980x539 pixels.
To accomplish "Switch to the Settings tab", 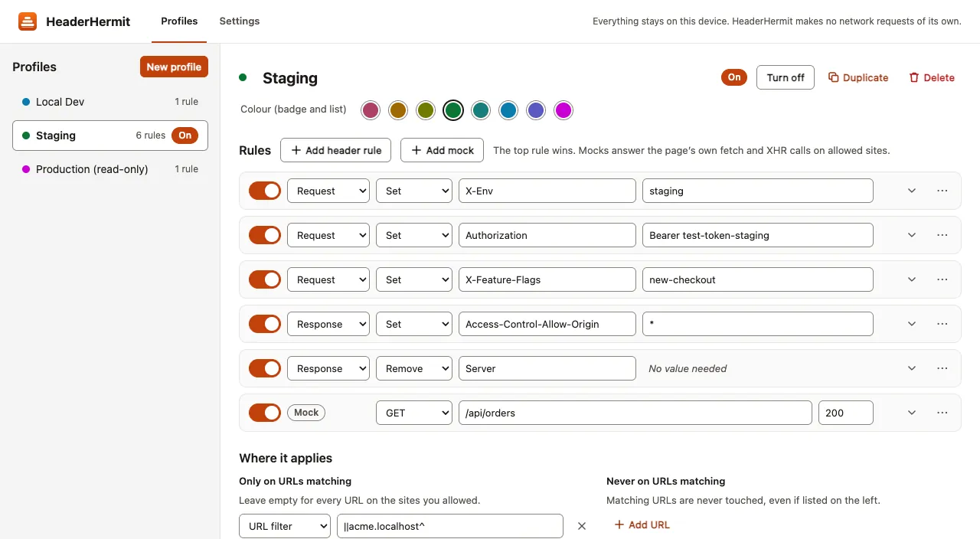I will [x=240, y=21].
